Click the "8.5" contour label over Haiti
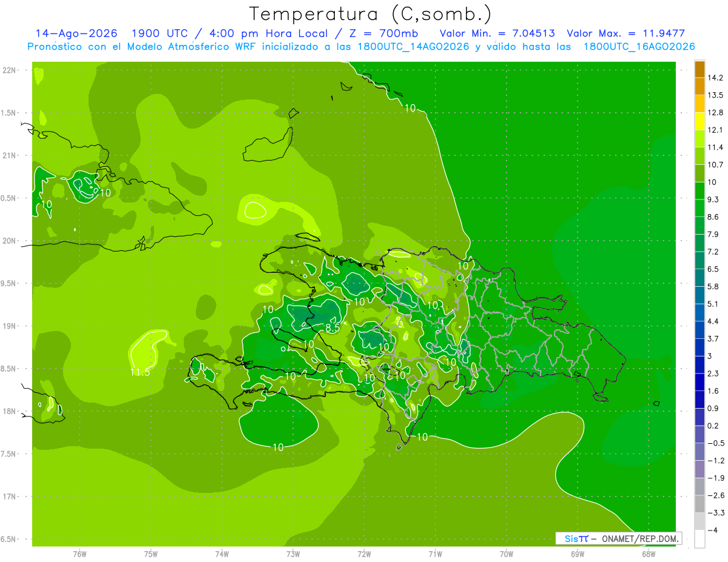This screenshot has width=728, height=562. click(332, 328)
